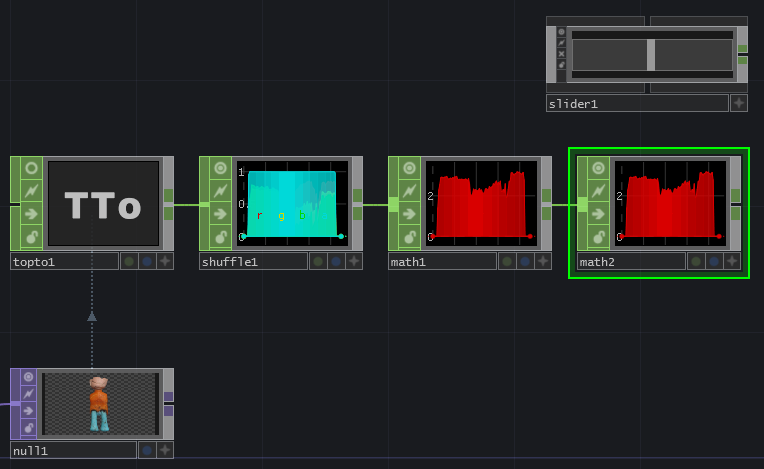Click the Viewer Active circle on math2
Viewport: 764px width, 469px height.
coord(598,169)
